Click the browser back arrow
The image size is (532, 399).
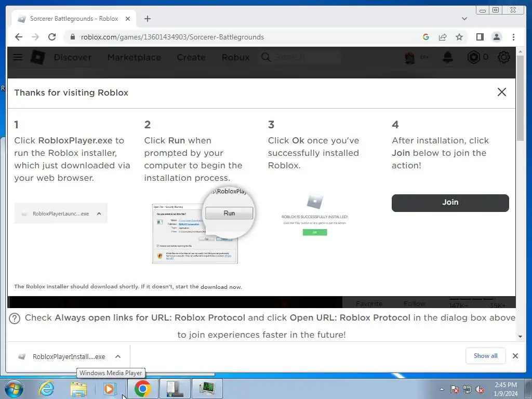pos(19,37)
